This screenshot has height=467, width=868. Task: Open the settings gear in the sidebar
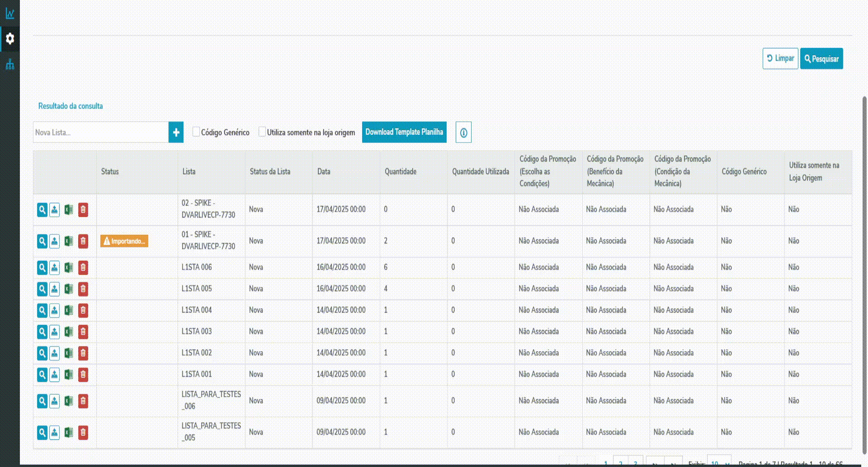tap(10, 38)
